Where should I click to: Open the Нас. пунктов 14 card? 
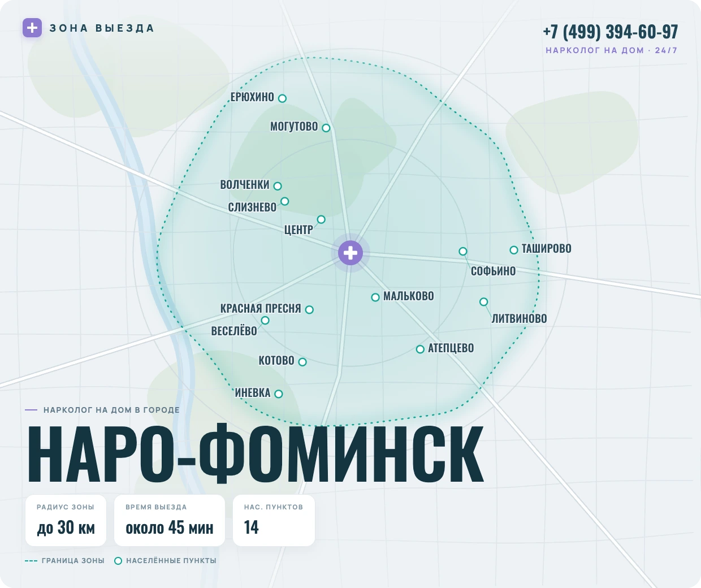[x=274, y=521]
